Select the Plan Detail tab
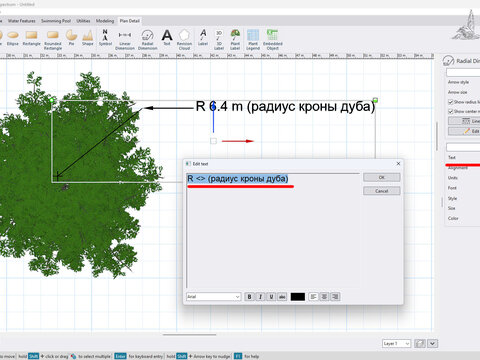 (130, 21)
